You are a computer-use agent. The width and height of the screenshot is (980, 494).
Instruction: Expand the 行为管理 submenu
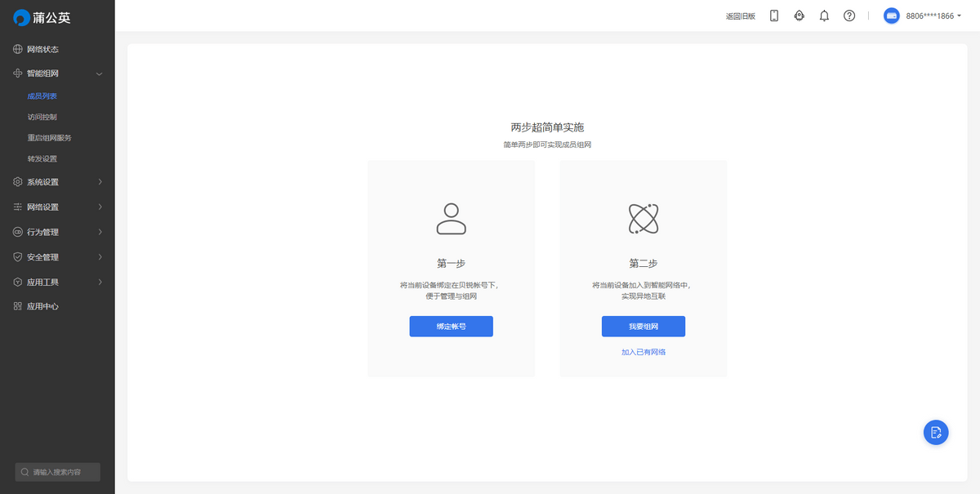tap(57, 232)
